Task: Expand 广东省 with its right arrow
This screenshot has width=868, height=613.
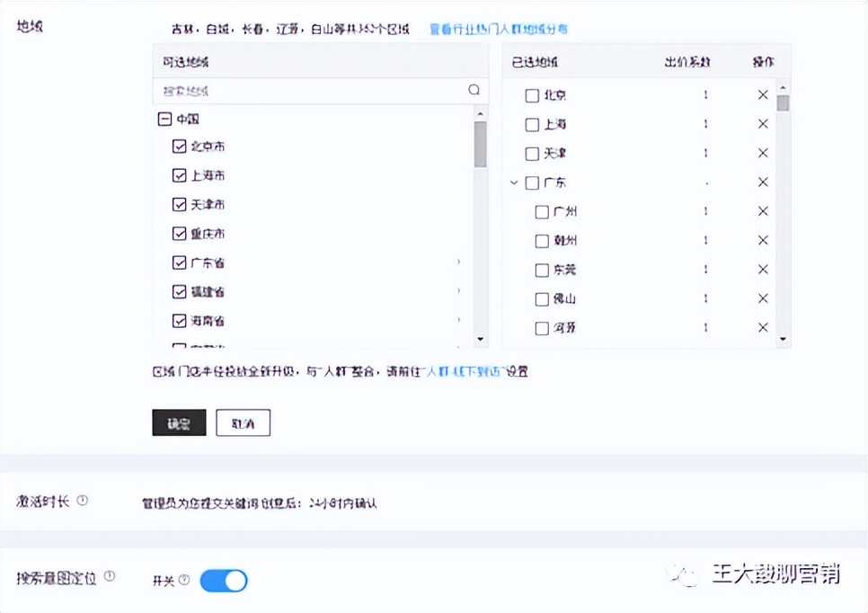Action: pyautogui.click(x=458, y=262)
